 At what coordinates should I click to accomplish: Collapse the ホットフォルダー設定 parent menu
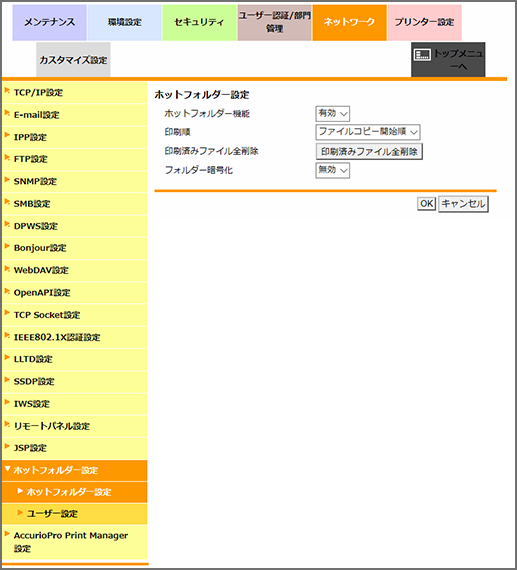coord(75,470)
